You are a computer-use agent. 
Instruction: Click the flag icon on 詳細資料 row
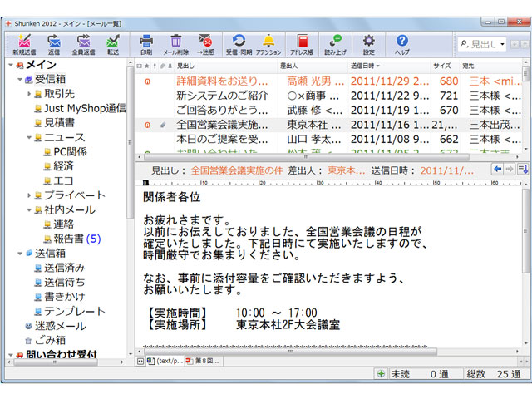click(x=147, y=81)
